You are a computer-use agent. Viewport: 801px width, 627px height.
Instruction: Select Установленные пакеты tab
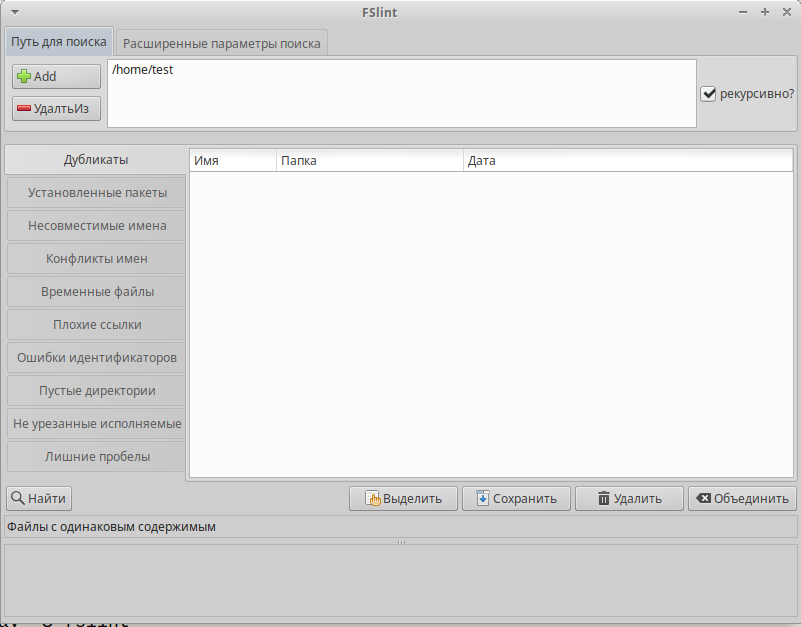coord(97,193)
